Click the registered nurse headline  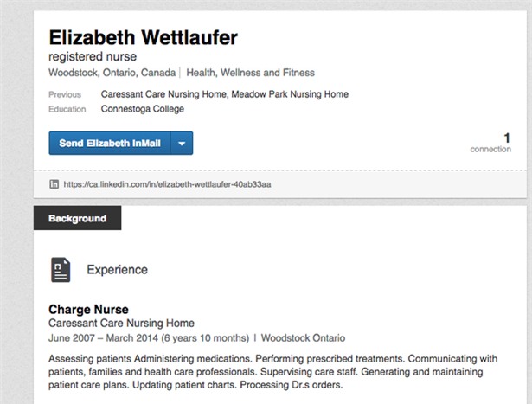pyautogui.click(x=93, y=57)
